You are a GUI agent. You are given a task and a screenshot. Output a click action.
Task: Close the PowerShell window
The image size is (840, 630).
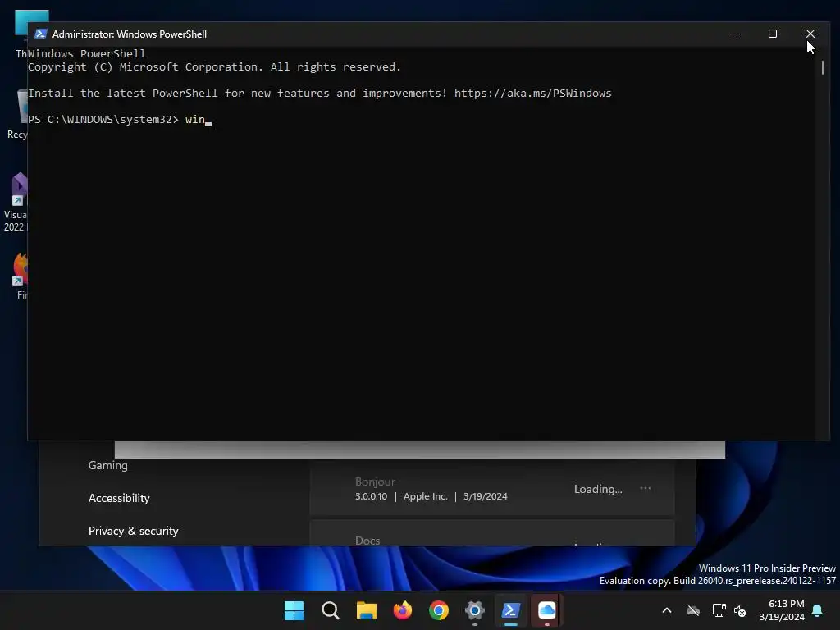[810, 34]
